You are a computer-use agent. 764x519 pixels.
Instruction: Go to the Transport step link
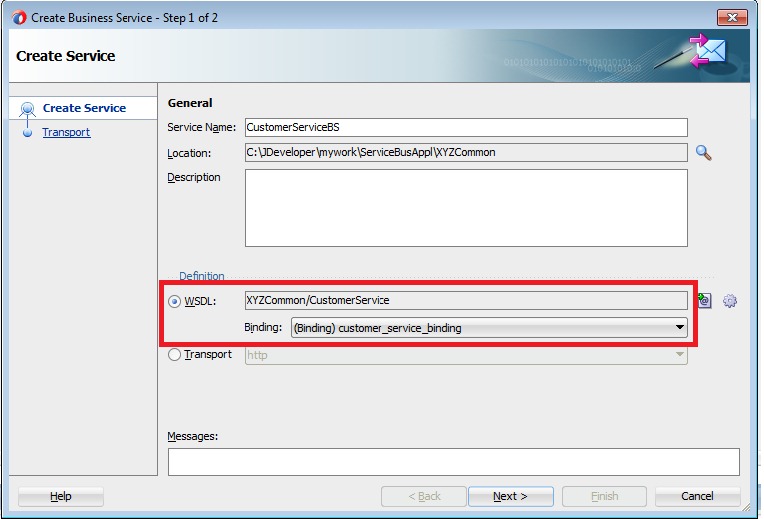coord(66,132)
